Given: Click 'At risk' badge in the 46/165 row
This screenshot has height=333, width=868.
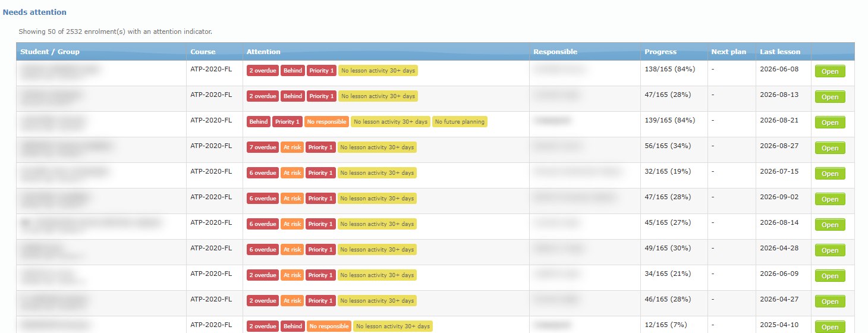Looking at the screenshot, I should point(293,300).
